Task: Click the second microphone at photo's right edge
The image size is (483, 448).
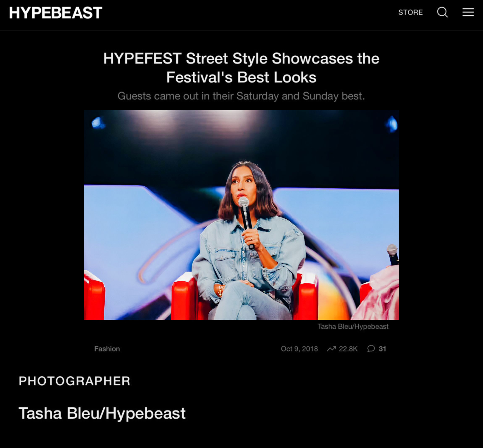Action: (x=392, y=255)
